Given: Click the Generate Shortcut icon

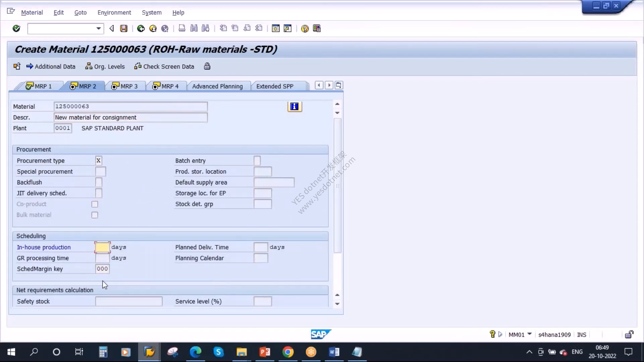Looking at the screenshot, I should coord(287,28).
